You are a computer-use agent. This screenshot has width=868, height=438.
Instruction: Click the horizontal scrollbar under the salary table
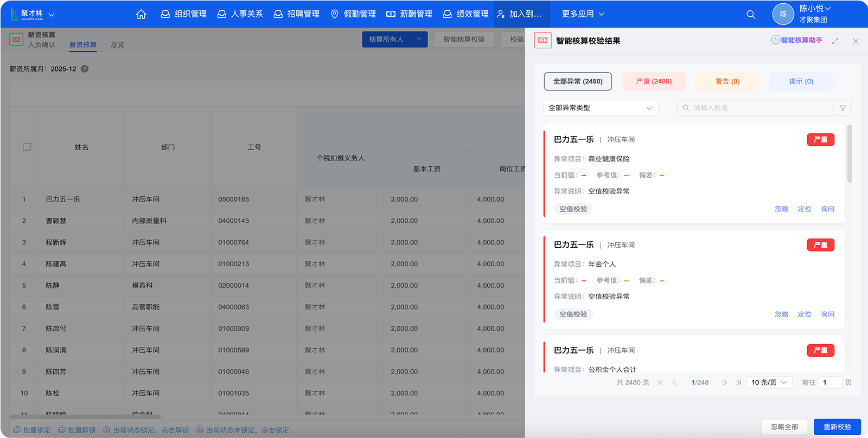[x=86, y=416]
